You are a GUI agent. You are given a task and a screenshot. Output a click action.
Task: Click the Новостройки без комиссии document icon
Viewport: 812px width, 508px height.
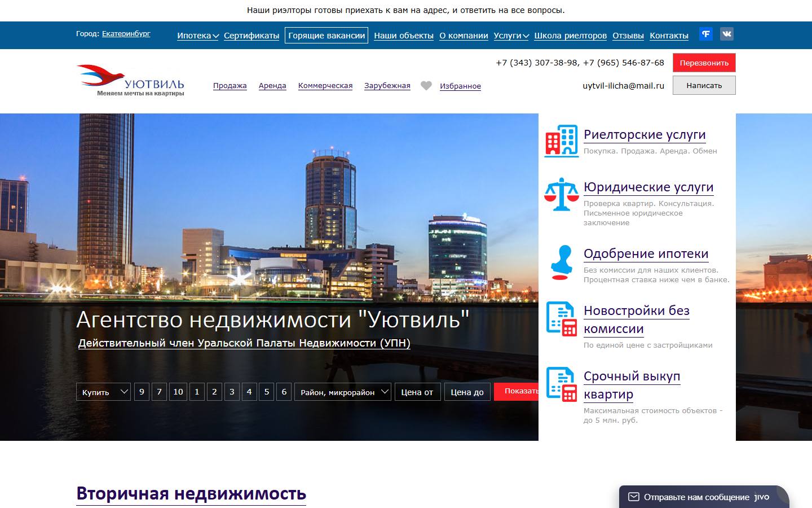coord(562,319)
